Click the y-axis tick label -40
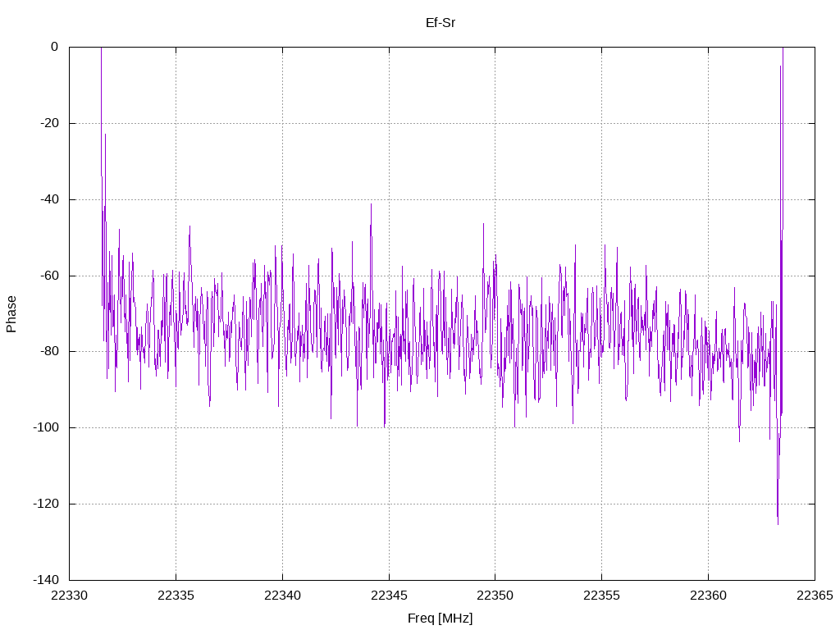 (50, 199)
